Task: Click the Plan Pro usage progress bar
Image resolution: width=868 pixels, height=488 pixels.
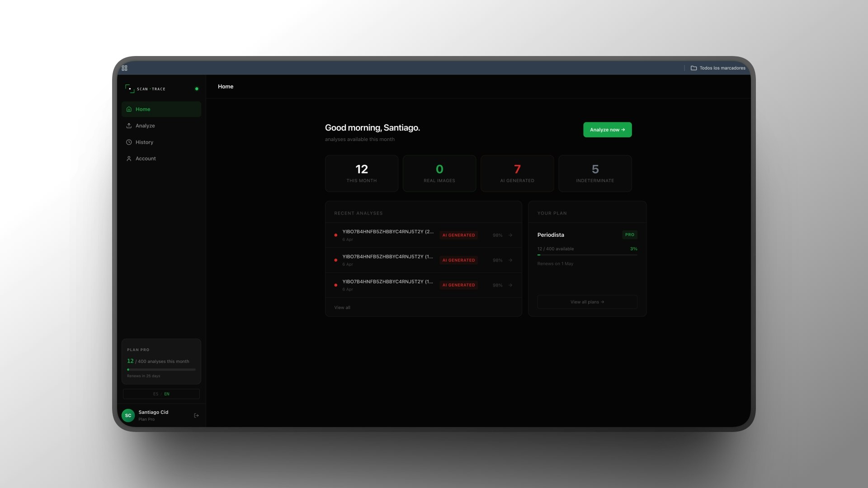Action: click(161, 369)
